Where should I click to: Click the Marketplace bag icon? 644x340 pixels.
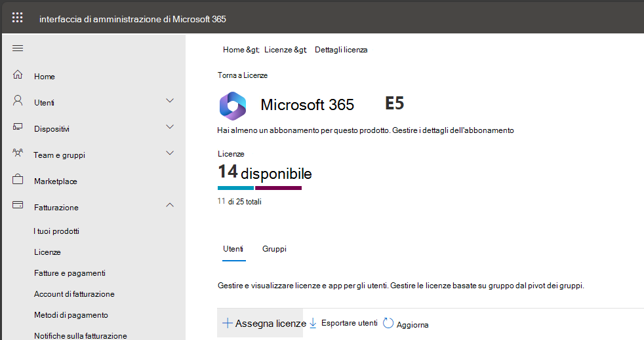coord(18,179)
